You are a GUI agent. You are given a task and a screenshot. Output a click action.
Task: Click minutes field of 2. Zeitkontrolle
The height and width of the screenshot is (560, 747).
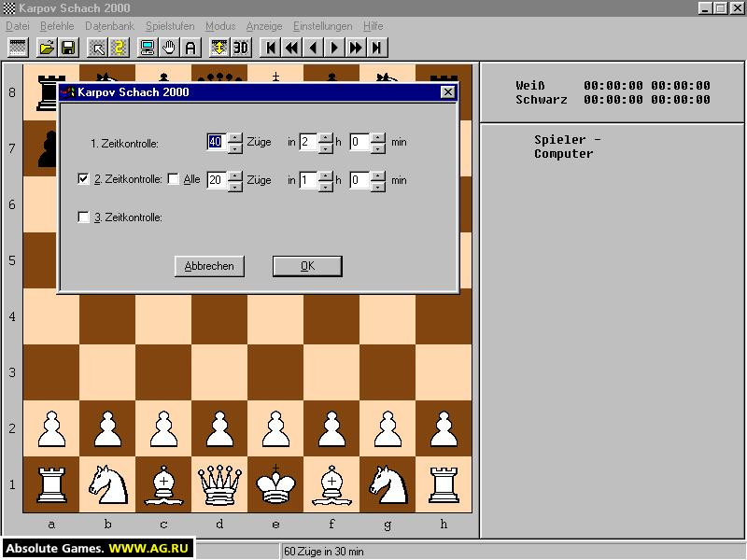coord(360,180)
